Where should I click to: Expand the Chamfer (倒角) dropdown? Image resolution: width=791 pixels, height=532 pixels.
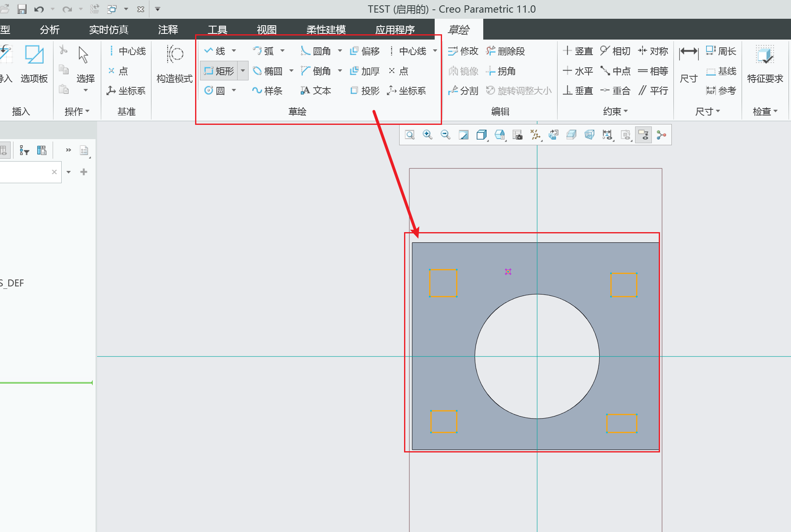[340, 71]
